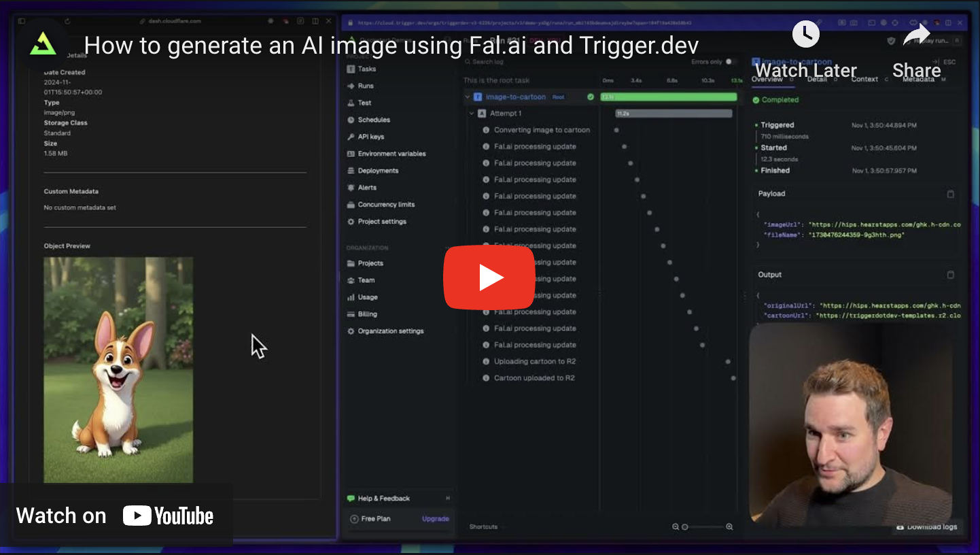Open Environment variables in the sidebar
The width and height of the screenshot is (980, 555).
(x=386, y=154)
